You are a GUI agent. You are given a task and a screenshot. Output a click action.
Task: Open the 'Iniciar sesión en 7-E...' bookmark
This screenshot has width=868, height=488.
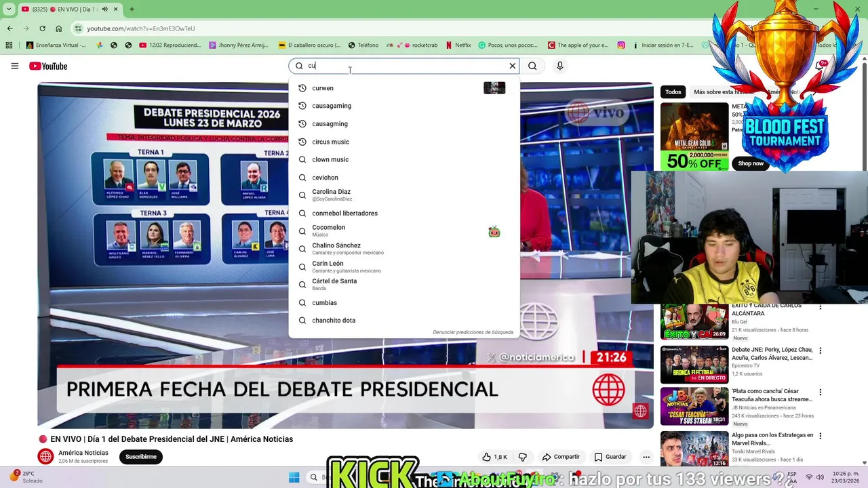pyautogui.click(x=663, y=45)
